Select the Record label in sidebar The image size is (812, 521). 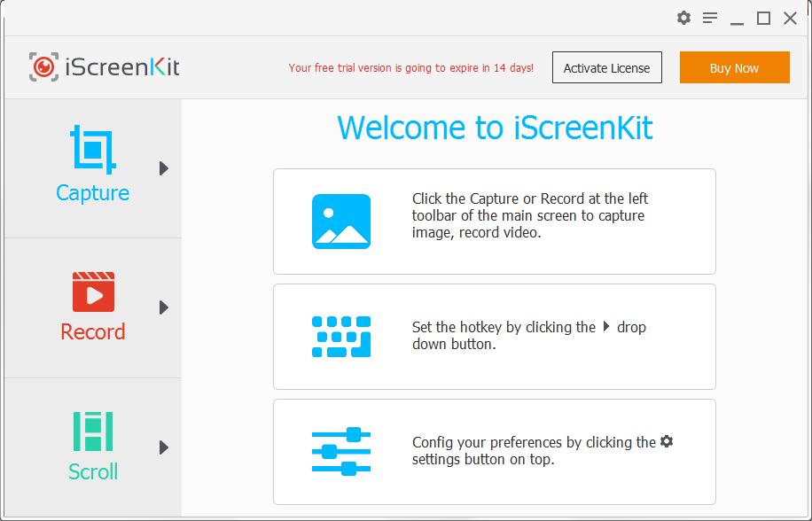[93, 331]
